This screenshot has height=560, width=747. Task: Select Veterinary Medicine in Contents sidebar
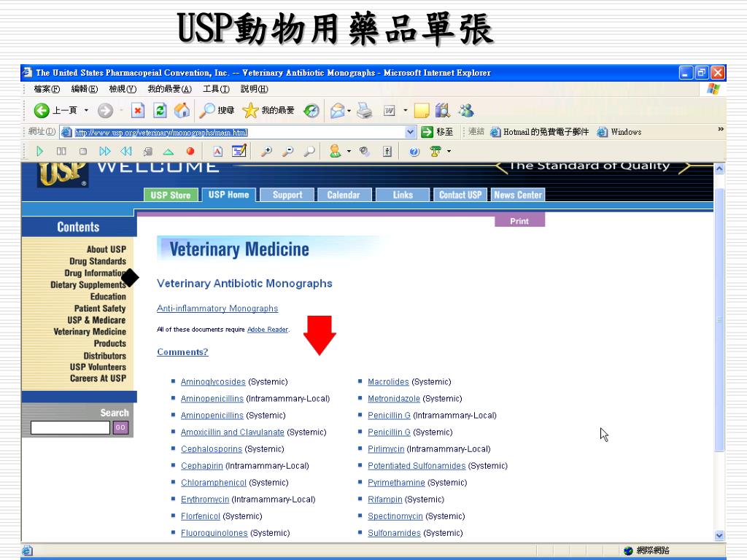90,332
